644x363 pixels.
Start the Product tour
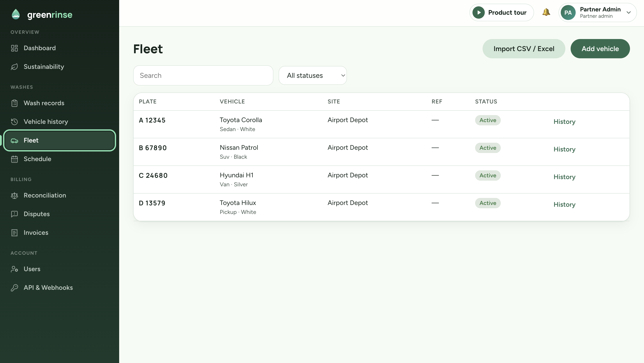coord(501,12)
